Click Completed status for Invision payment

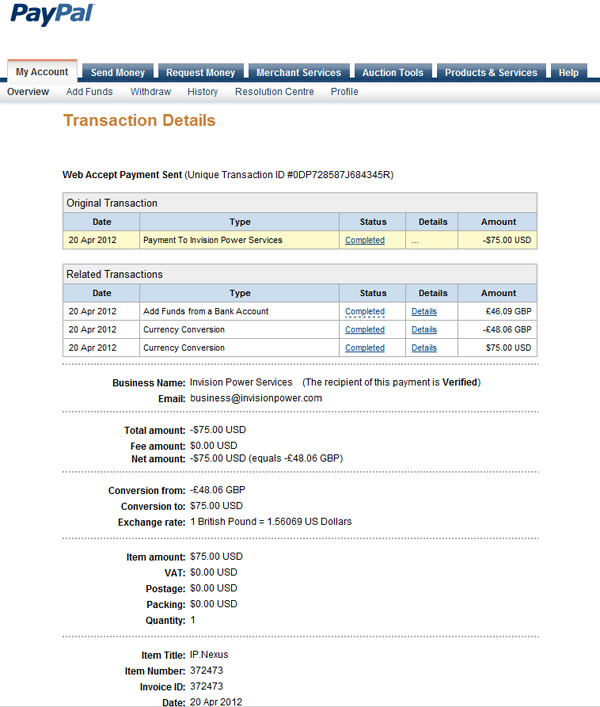(x=365, y=240)
